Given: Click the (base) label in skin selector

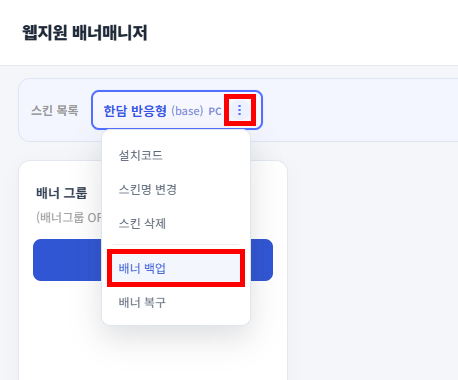Looking at the screenshot, I should (x=187, y=111).
